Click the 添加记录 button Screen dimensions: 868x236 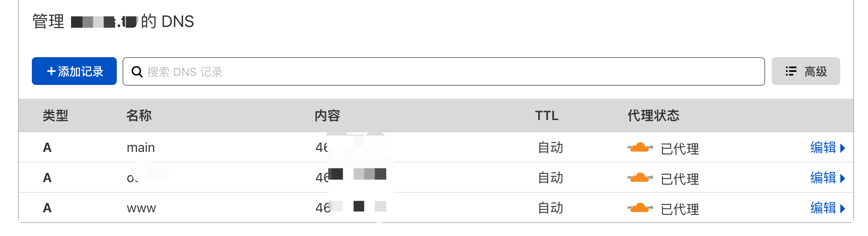click(x=74, y=71)
